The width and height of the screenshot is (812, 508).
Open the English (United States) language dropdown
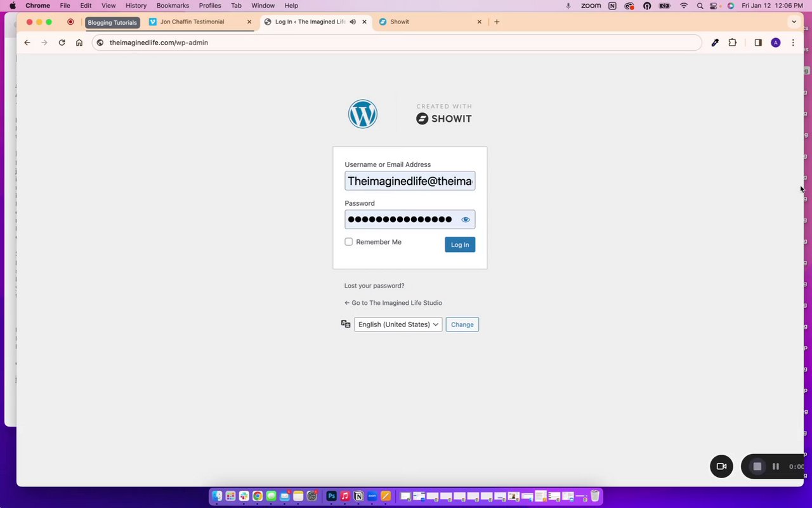(398, 324)
